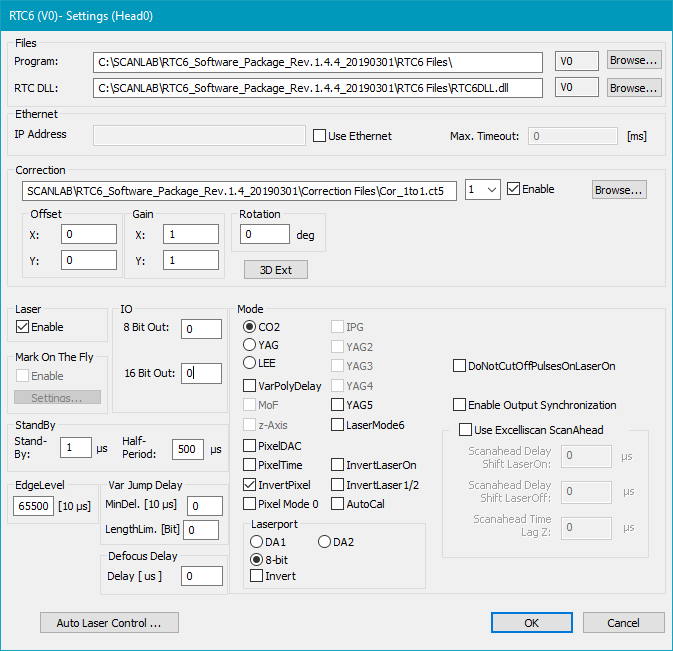Click the 3D Ext button
673x651 pixels.
276,270
